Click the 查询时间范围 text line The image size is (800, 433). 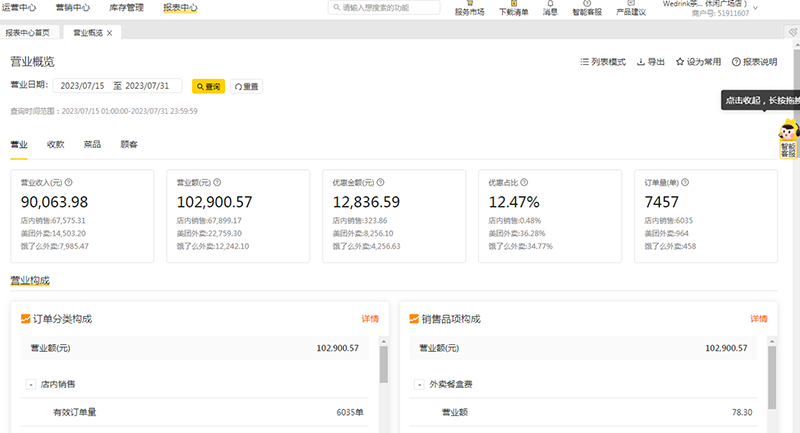pyautogui.click(x=104, y=111)
